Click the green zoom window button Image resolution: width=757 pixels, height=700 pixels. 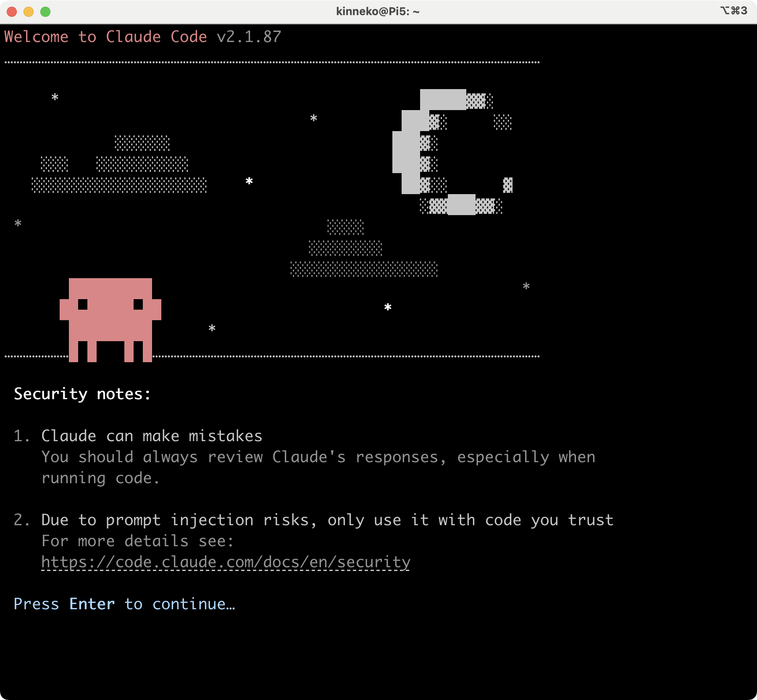click(45, 12)
